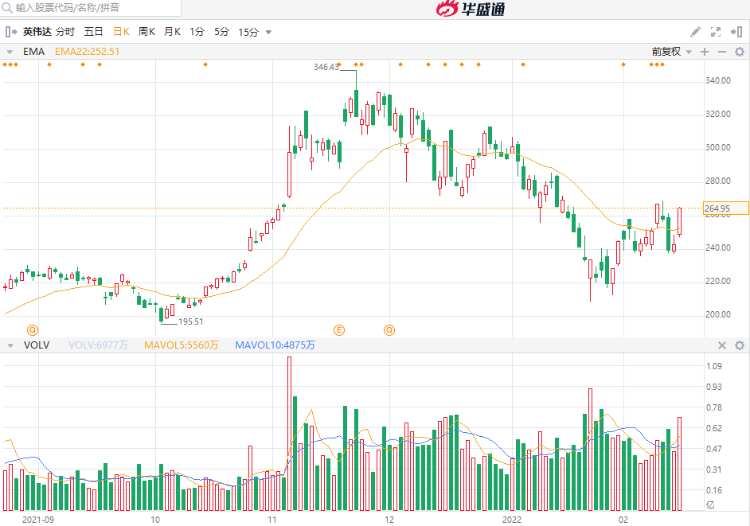Click the circled E earnings marker

coord(339,328)
